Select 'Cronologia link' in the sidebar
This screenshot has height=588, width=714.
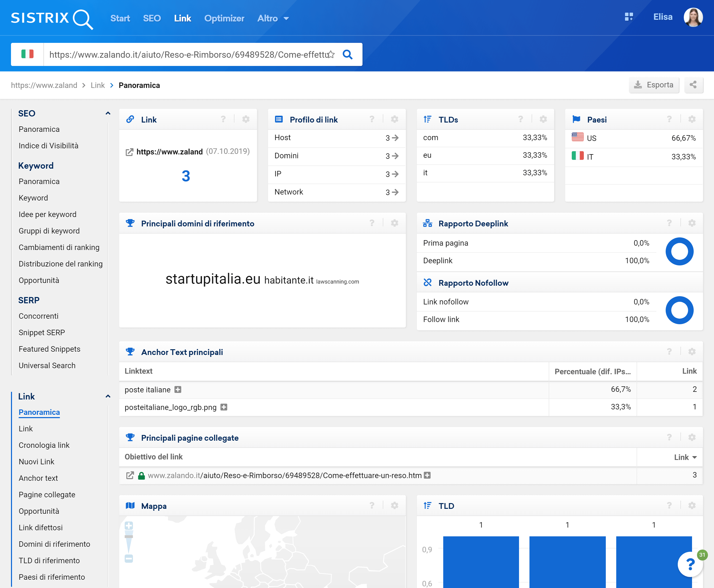44,445
